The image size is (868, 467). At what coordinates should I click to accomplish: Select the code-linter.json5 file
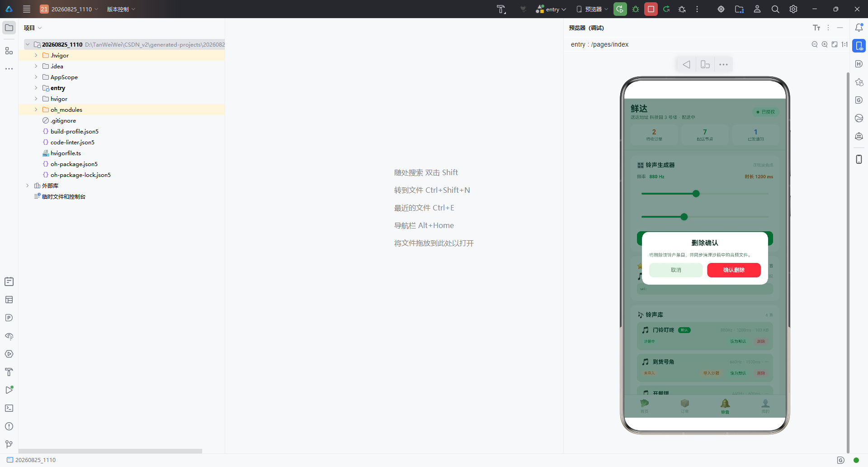[72, 142]
